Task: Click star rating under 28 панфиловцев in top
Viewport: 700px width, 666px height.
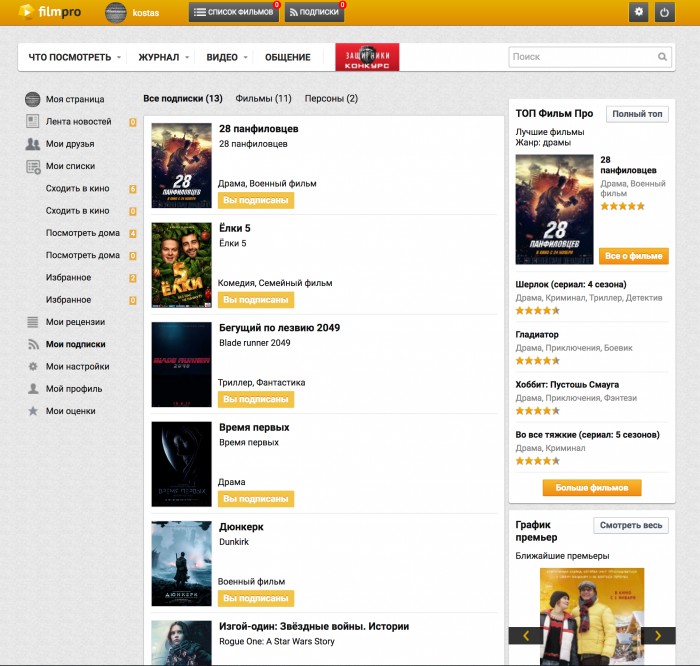Action: [622, 206]
